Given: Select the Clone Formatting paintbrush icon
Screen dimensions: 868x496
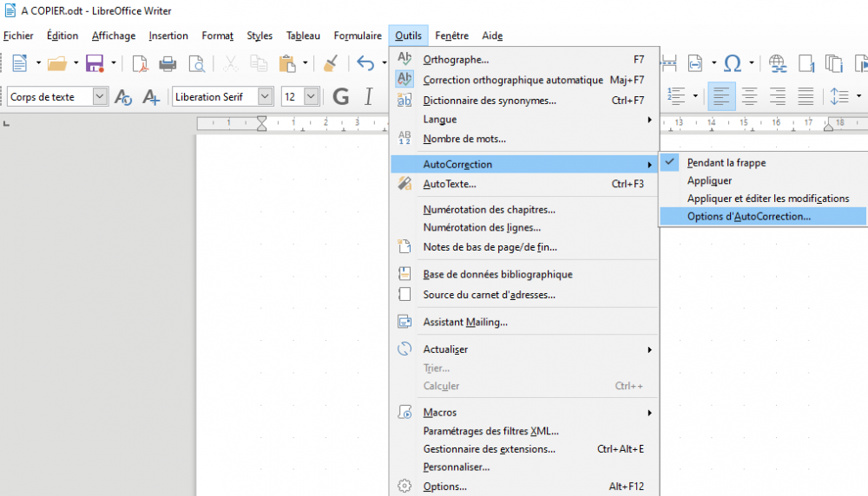Looking at the screenshot, I should pos(331,63).
